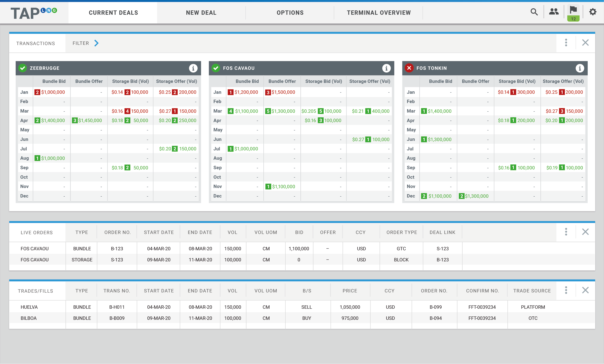Screen dimensions: 604x364
Task: Open Trades/Fills panel options menu
Action: tap(566, 290)
